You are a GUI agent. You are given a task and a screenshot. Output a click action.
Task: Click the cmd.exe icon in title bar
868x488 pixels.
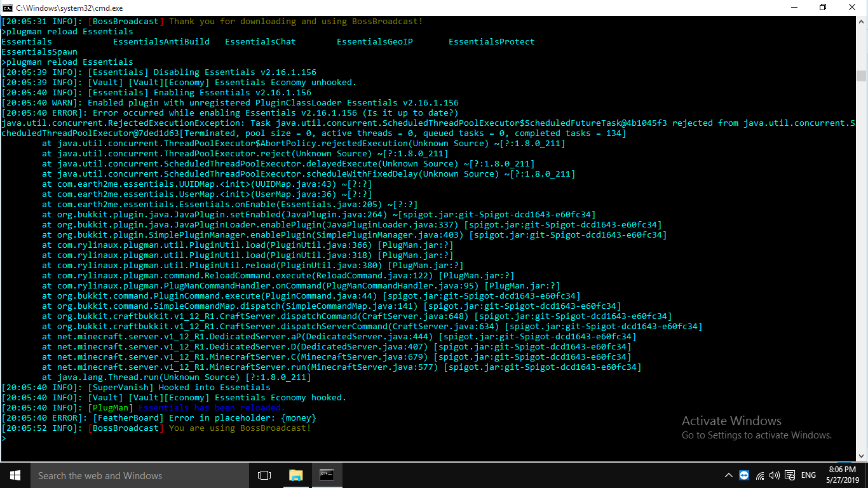[x=8, y=8]
